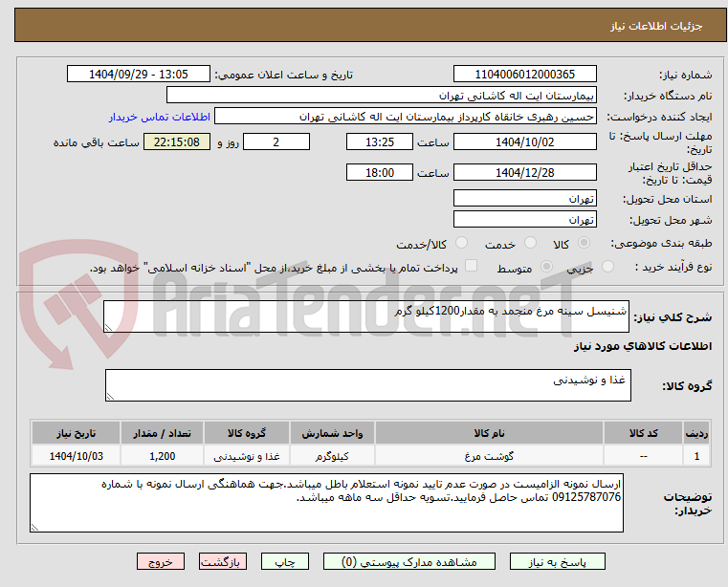Click the شرح کلی نیاز text area

point(365,316)
